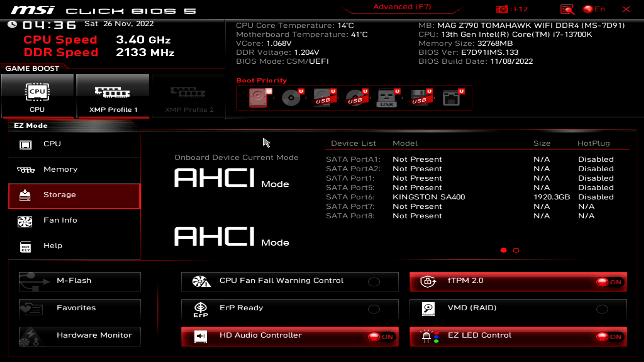This screenshot has width=644, height=362.
Task: Enable CPU Game Boost
Action: click(x=37, y=96)
